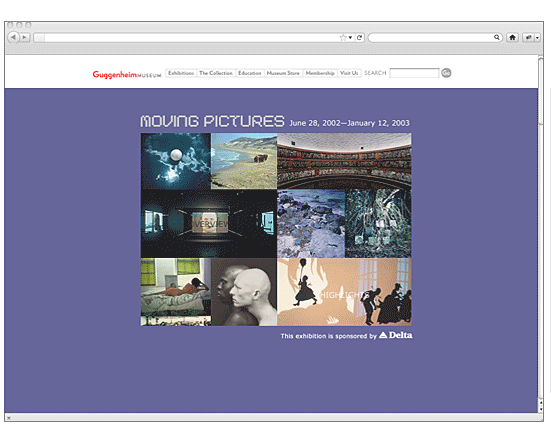Screen dimensions: 551x436
Task: Click the vertical scrollbar on the right
Action: tap(541, 91)
